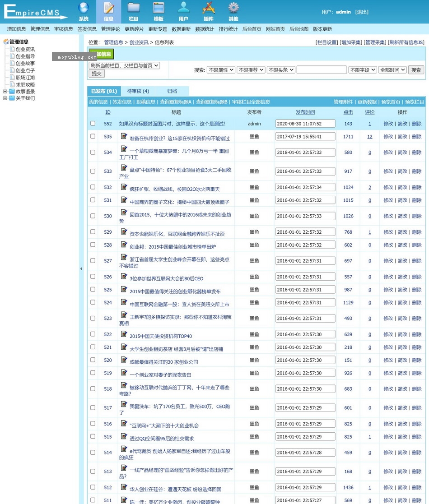Click the page icon beside 职场江湖
Viewport: 429px width, 504px height.
coord(12,77)
